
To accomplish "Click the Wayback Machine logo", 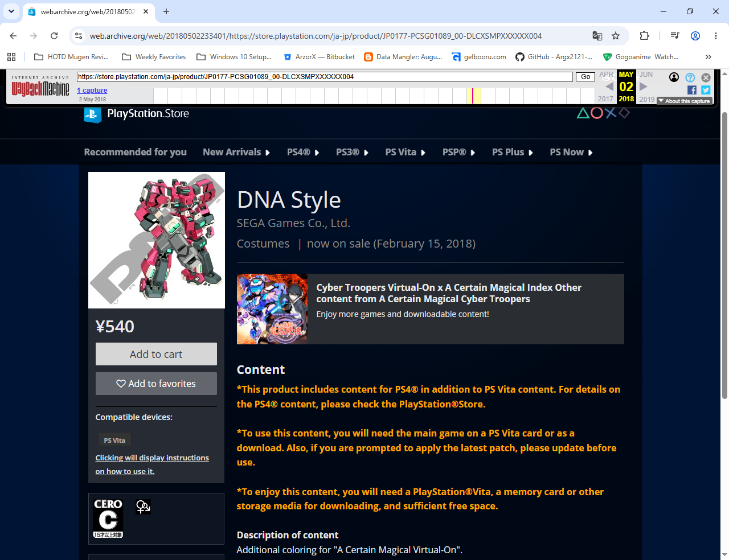I will click(40, 87).
